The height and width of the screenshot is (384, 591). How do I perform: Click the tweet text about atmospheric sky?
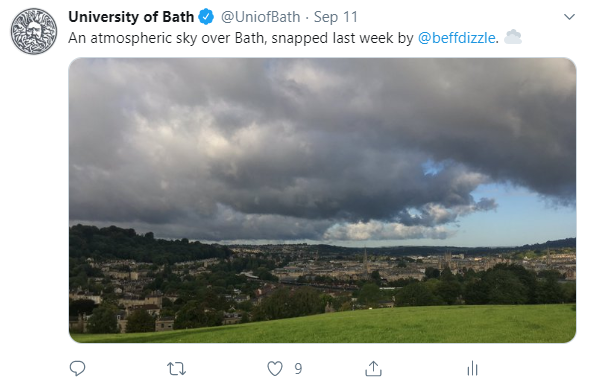[x=283, y=38]
